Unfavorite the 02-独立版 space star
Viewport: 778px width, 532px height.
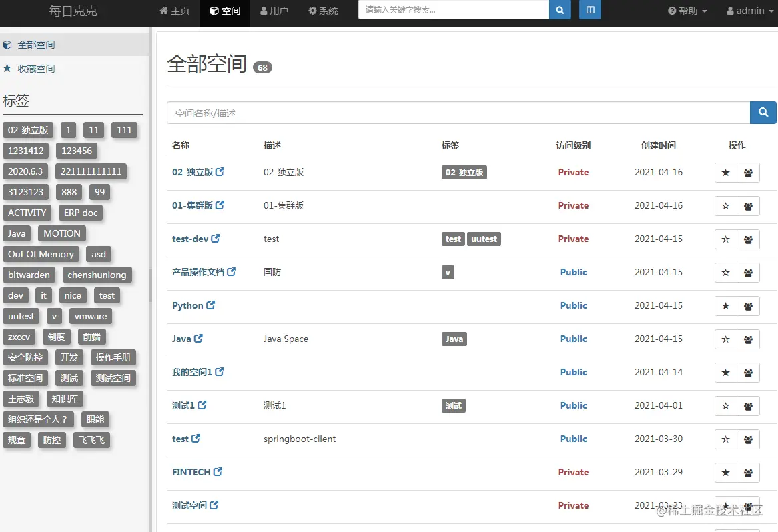pos(726,173)
